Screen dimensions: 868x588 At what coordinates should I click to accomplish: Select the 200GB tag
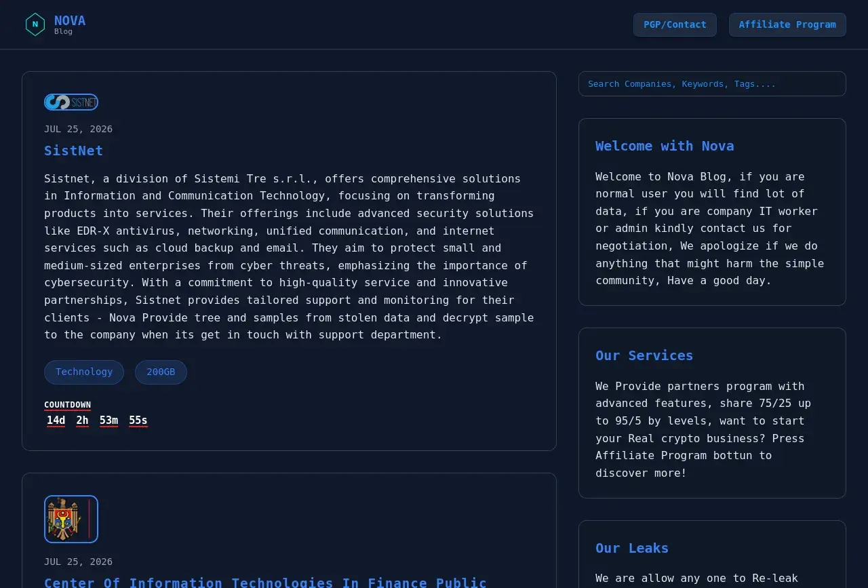pos(161,372)
